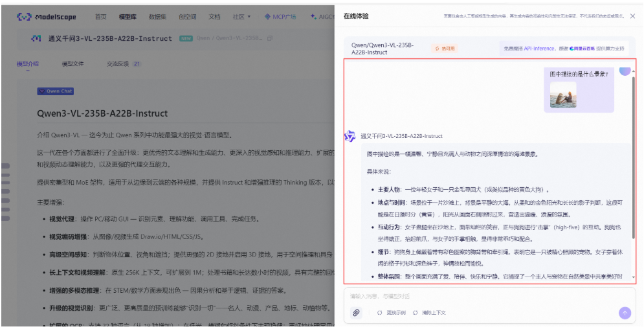Click the NEW badge beside the model title
Image resolution: width=644 pixels, height=331 pixels.
tap(186, 38)
